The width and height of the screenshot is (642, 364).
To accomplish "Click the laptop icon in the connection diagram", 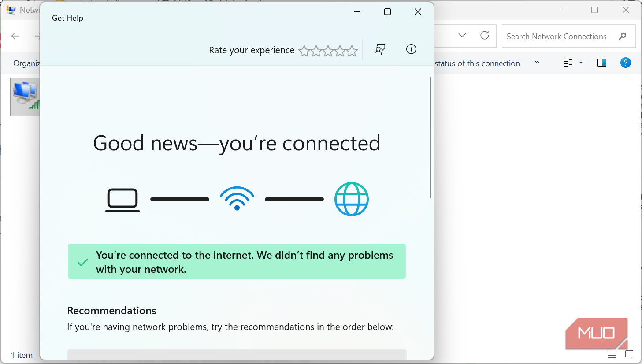I will pos(122,200).
